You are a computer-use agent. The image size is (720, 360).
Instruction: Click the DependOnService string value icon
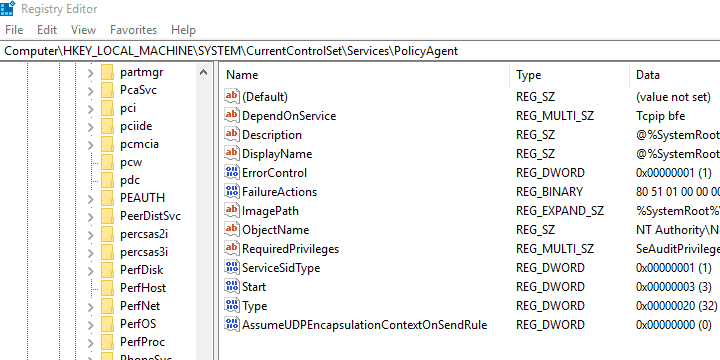pyautogui.click(x=232, y=115)
